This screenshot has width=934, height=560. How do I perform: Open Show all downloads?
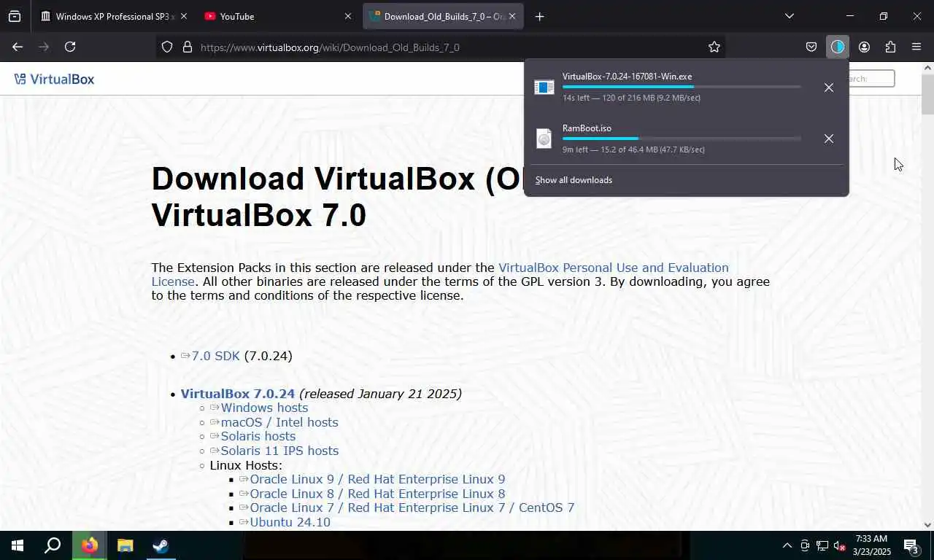574,180
